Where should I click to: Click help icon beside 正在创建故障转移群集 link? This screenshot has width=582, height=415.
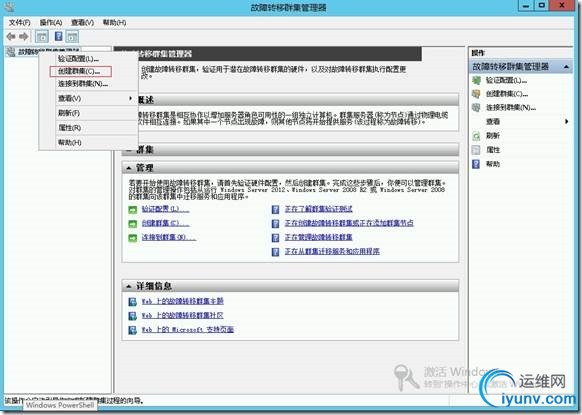[x=275, y=224]
